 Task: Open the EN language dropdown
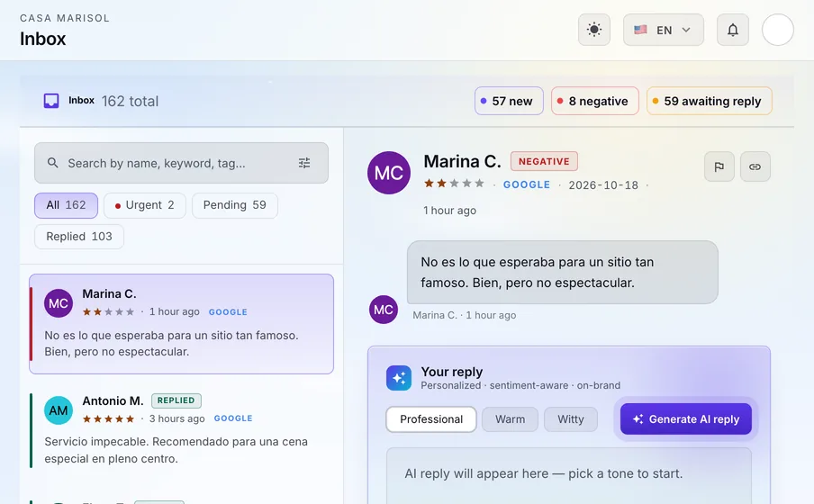tap(663, 30)
